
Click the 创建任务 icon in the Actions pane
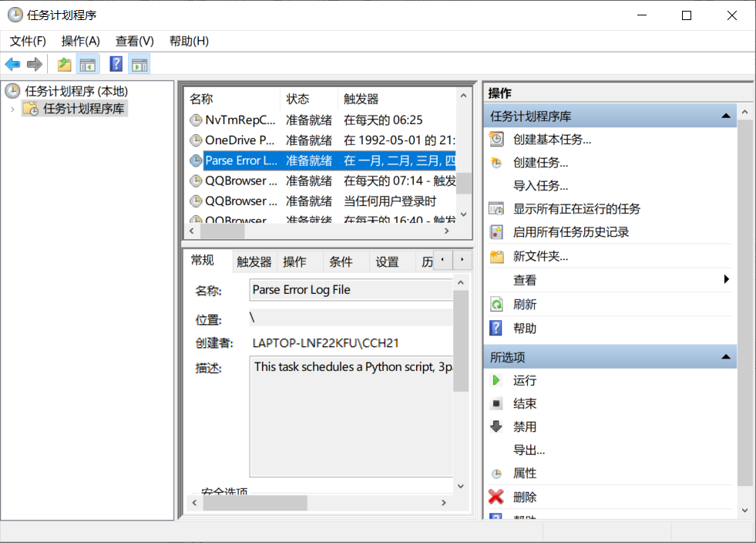[495, 164]
